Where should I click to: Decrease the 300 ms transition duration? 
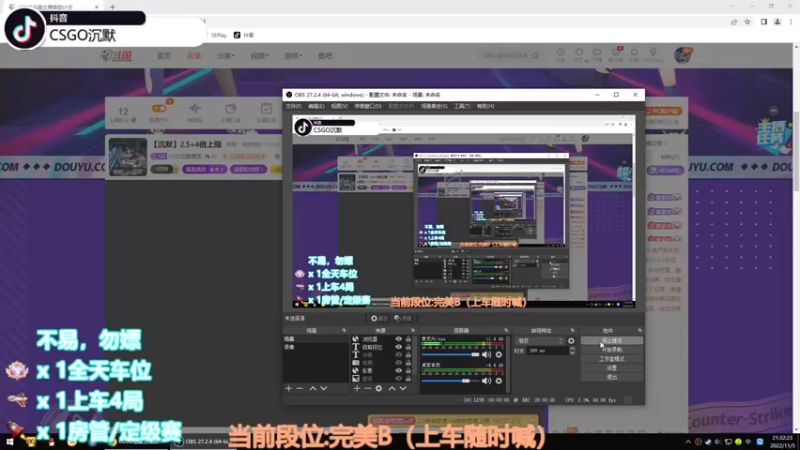point(572,353)
